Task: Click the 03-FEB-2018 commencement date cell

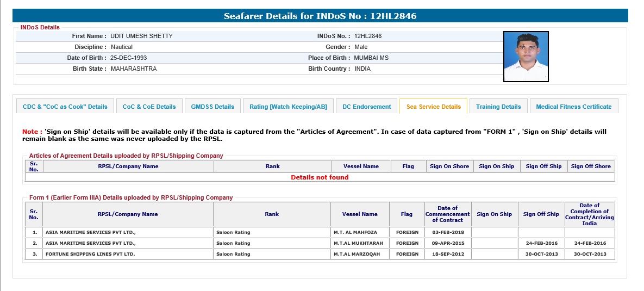Action: pyautogui.click(x=447, y=232)
